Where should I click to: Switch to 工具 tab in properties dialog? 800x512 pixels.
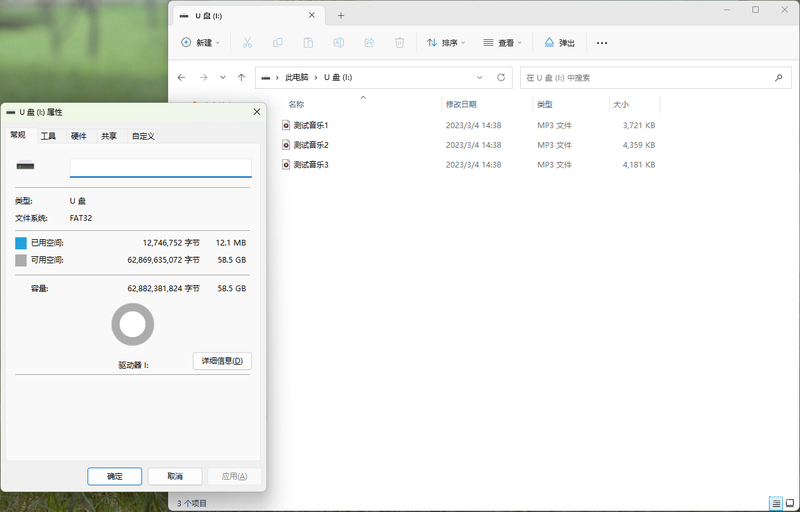(x=48, y=136)
